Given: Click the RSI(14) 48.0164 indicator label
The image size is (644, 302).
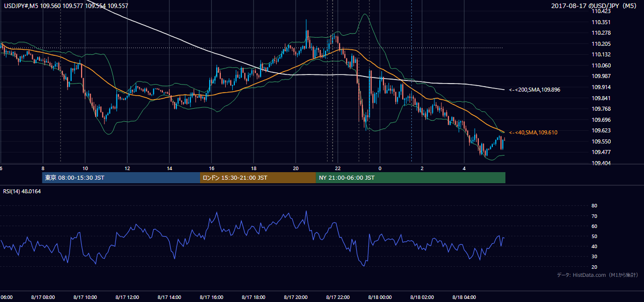Looking at the screenshot, I should 22,191.
